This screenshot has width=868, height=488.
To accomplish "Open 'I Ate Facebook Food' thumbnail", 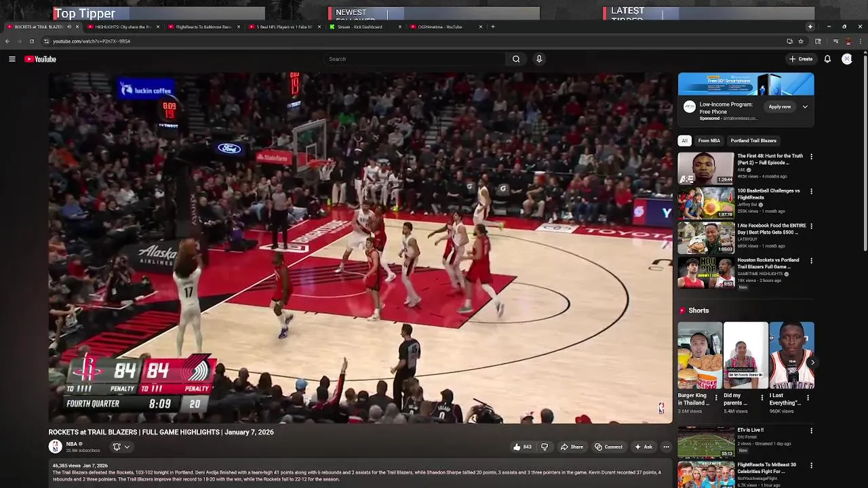I will (706, 237).
